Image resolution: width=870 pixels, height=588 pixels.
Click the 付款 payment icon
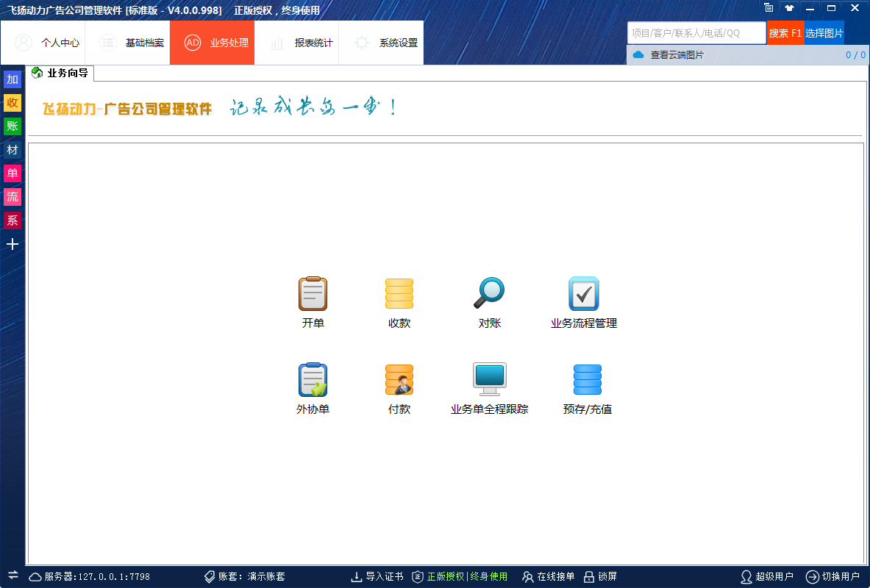(399, 381)
